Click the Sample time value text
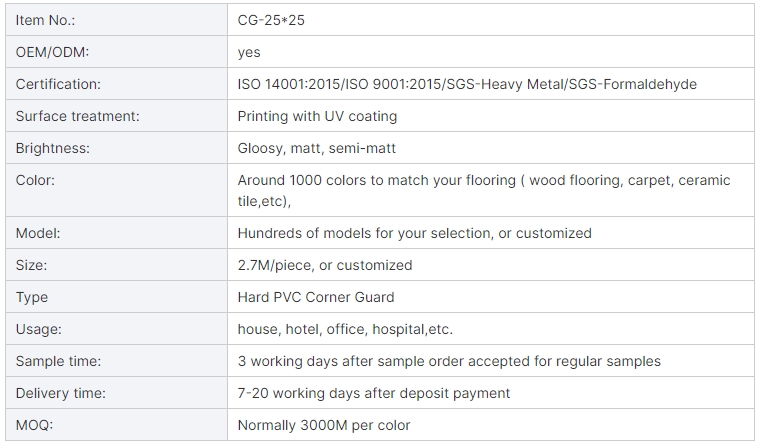Screen dimensions: 760x446 [448, 361]
